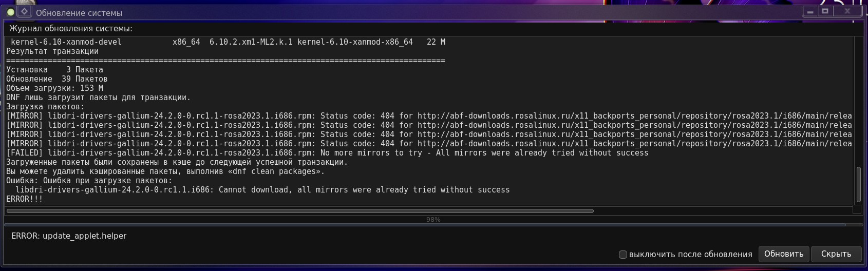
Task: Click the green circle window menu icon
Action: click(10, 12)
